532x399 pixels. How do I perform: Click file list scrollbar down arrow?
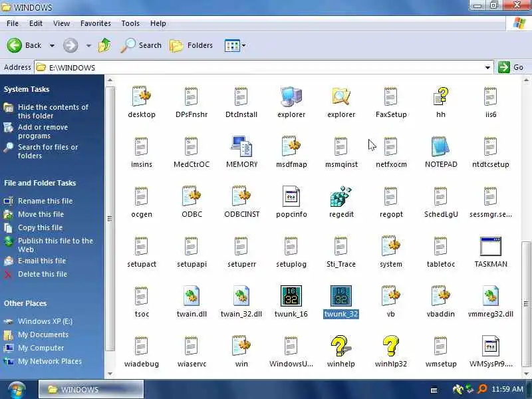point(526,374)
